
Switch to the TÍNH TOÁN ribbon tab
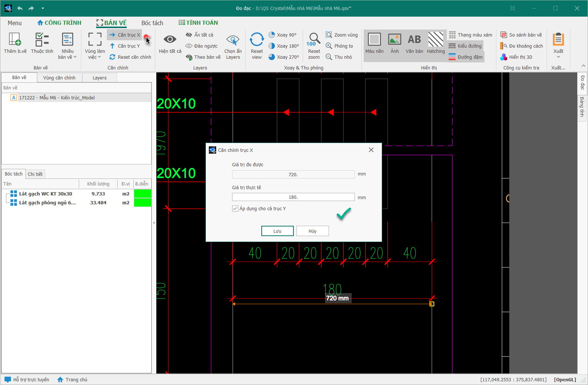(x=198, y=23)
